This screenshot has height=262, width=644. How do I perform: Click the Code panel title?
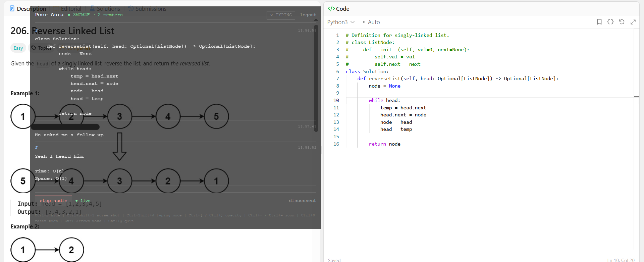pyautogui.click(x=342, y=9)
